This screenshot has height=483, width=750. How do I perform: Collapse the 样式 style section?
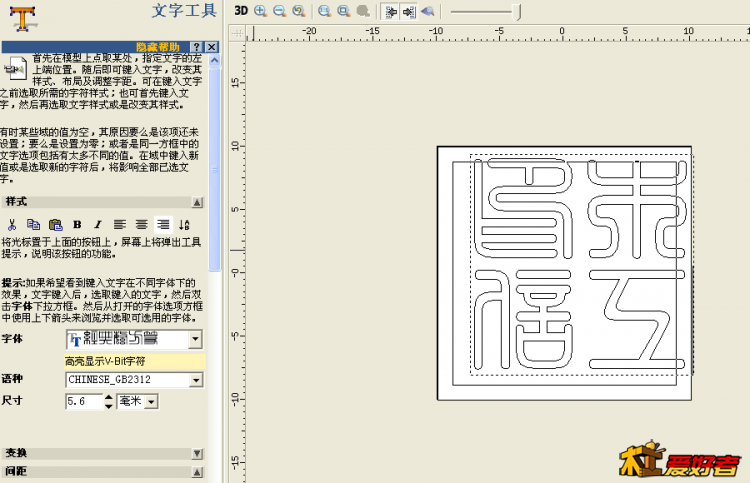[197, 202]
